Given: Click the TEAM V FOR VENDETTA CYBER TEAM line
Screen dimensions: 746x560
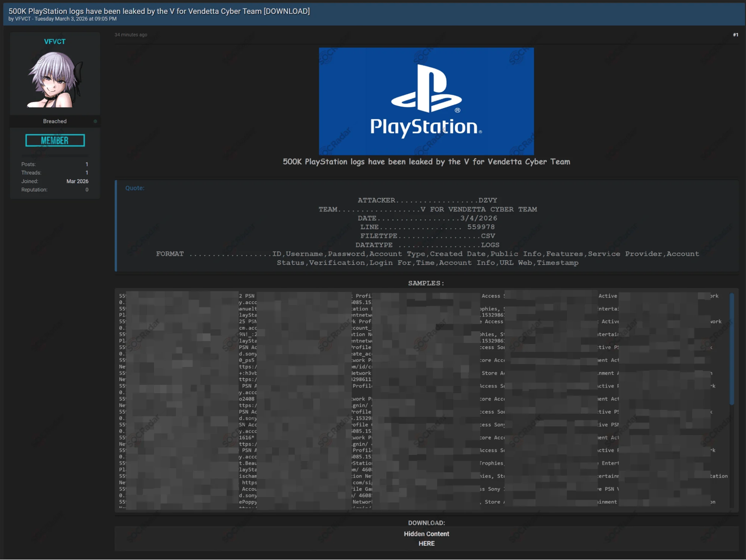Looking at the screenshot, I should (x=428, y=209).
